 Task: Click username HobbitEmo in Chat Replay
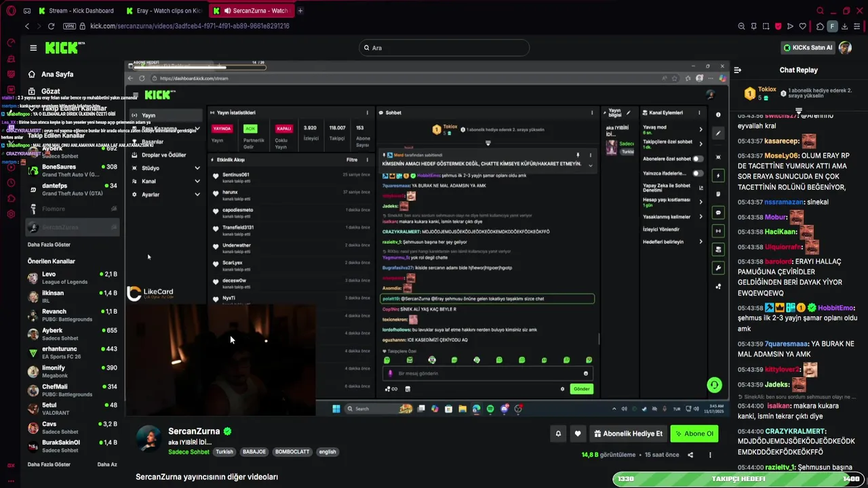pos(835,308)
